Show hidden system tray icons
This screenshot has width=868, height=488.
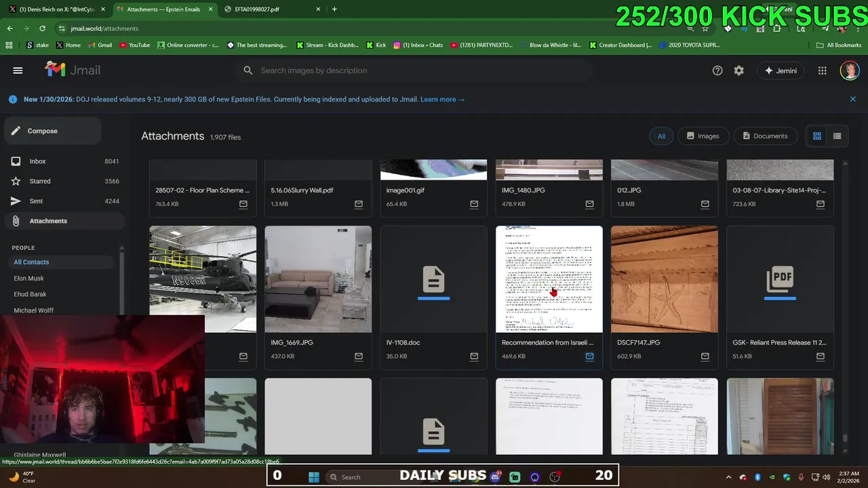[x=729, y=477]
